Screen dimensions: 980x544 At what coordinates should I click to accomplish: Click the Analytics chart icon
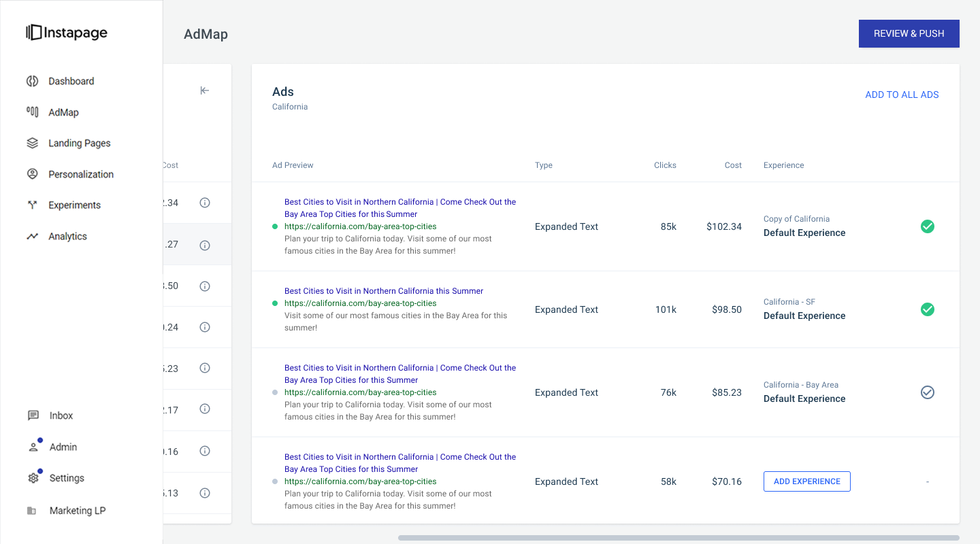click(32, 237)
